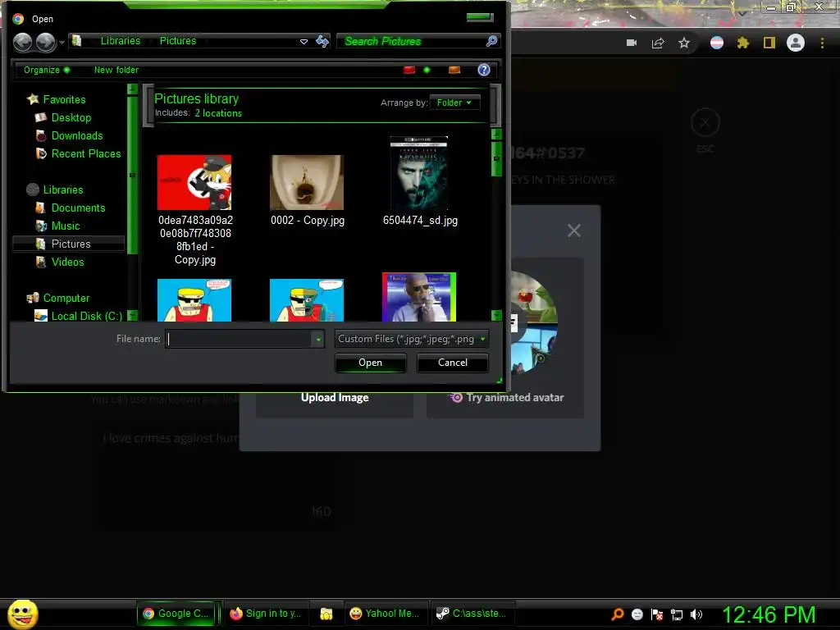Image resolution: width=840 pixels, height=630 pixels.
Task: Open the Organize menu
Action: [x=47, y=70]
